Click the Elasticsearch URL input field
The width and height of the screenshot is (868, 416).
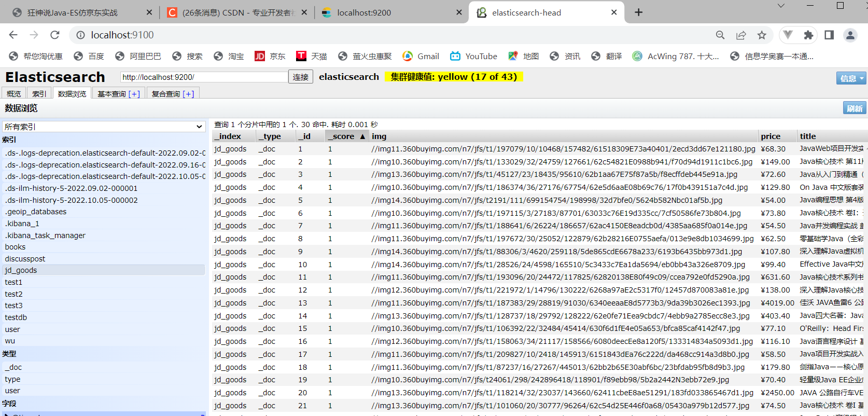coord(204,77)
